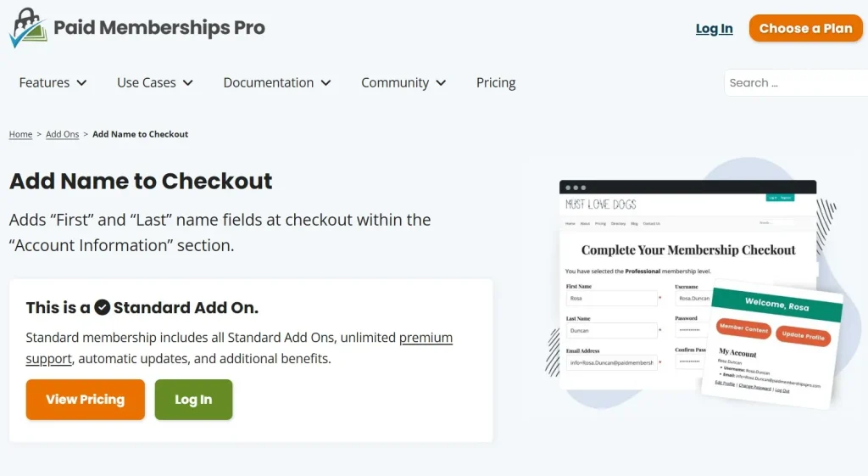
Task: Click in the Search input field
Action: 793,83
